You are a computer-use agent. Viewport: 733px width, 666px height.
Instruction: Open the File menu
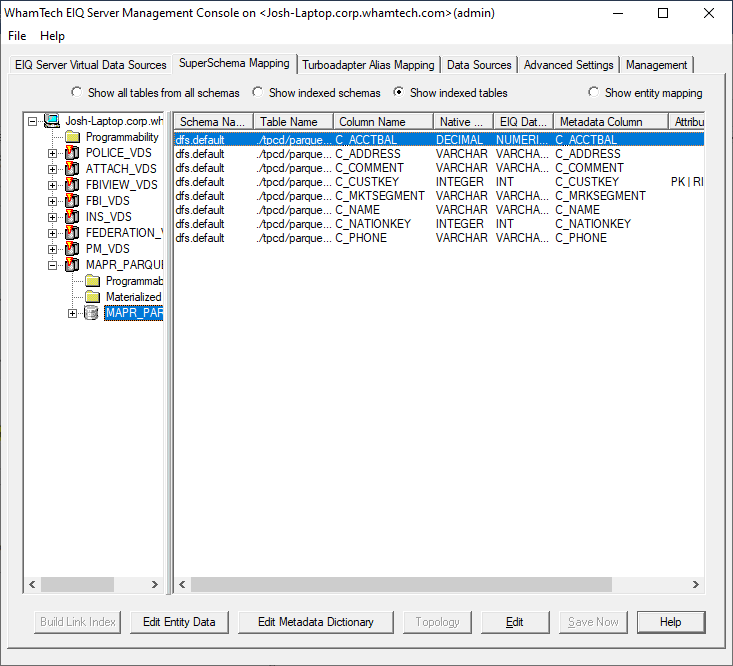(17, 36)
